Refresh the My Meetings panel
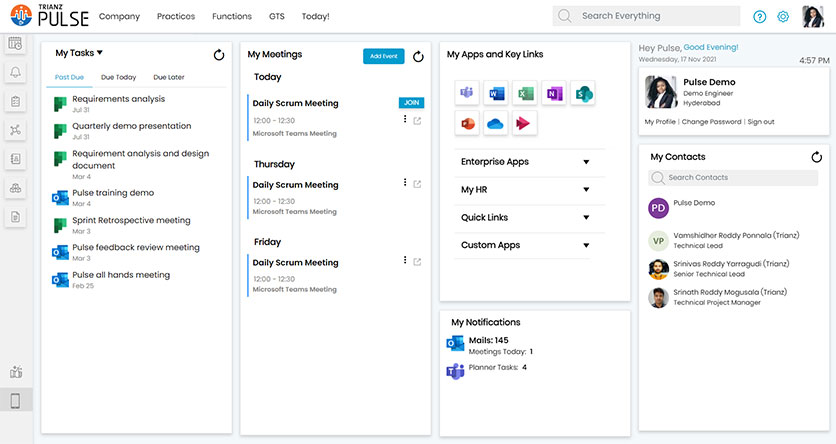 [x=419, y=56]
